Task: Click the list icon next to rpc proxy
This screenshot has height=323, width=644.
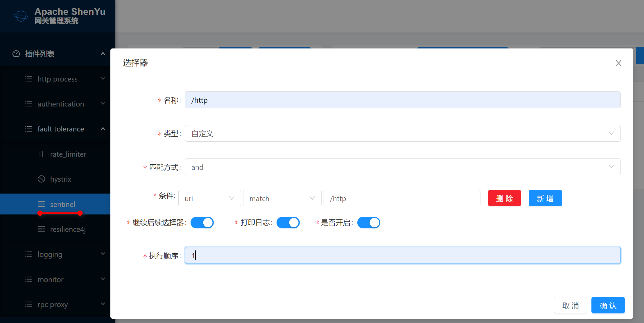Action: point(29,304)
